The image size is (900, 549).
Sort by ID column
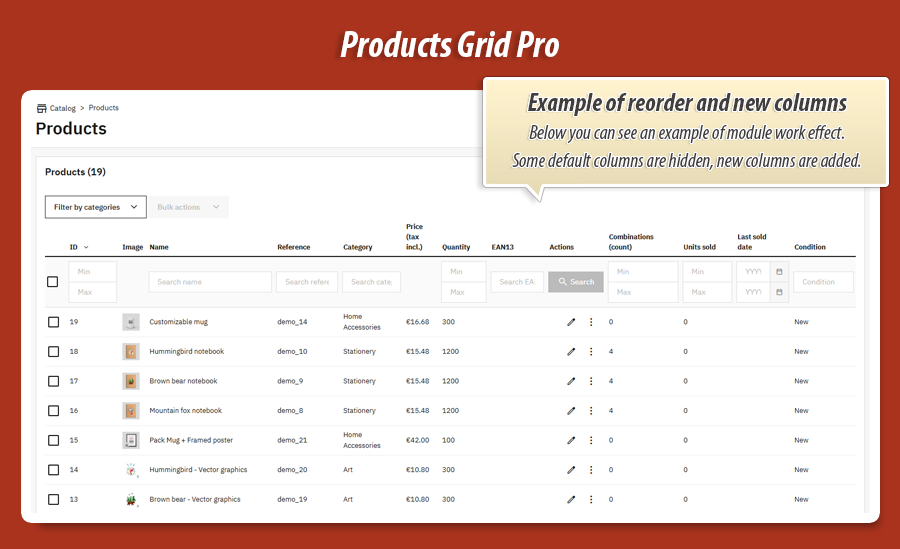click(79, 247)
